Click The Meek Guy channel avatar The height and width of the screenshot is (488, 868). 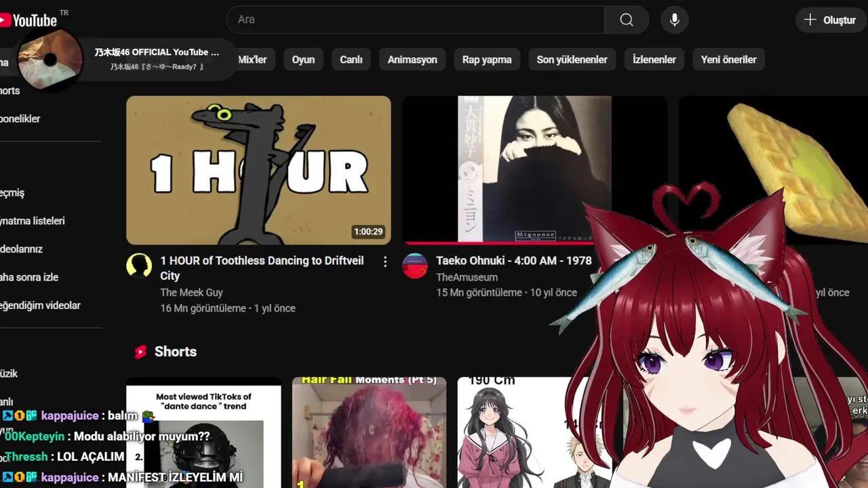(139, 266)
